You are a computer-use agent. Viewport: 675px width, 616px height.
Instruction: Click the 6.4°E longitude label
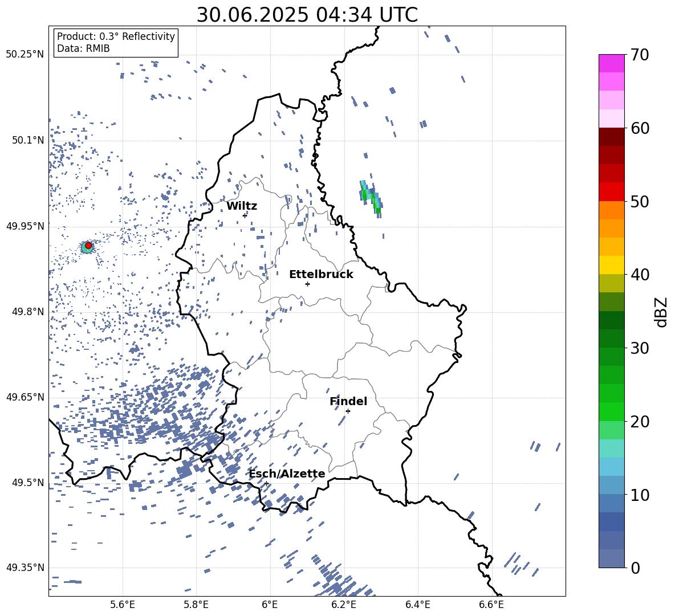417,605
